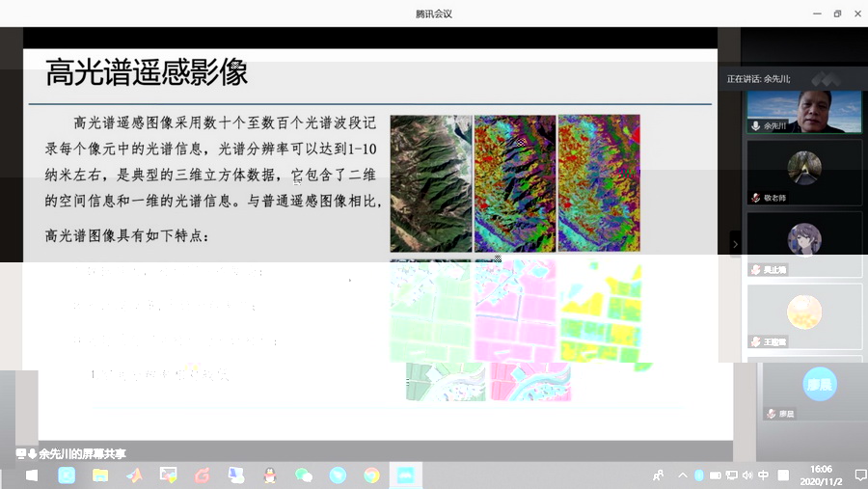Click the battery status tray icon
Image resolution: width=868 pixels, height=489 pixels.
[716, 475]
